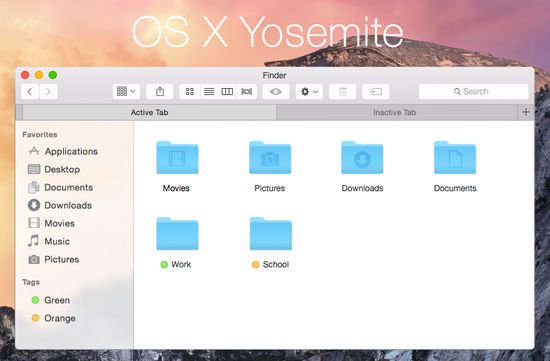Switch to the Inactive Tab

[397, 112]
